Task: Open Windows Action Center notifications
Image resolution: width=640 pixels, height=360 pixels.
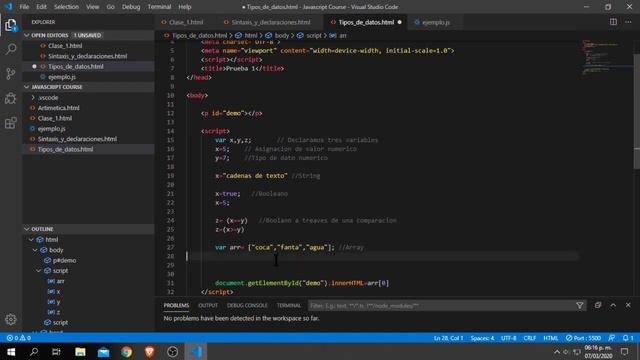Action: [x=624, y=352]
